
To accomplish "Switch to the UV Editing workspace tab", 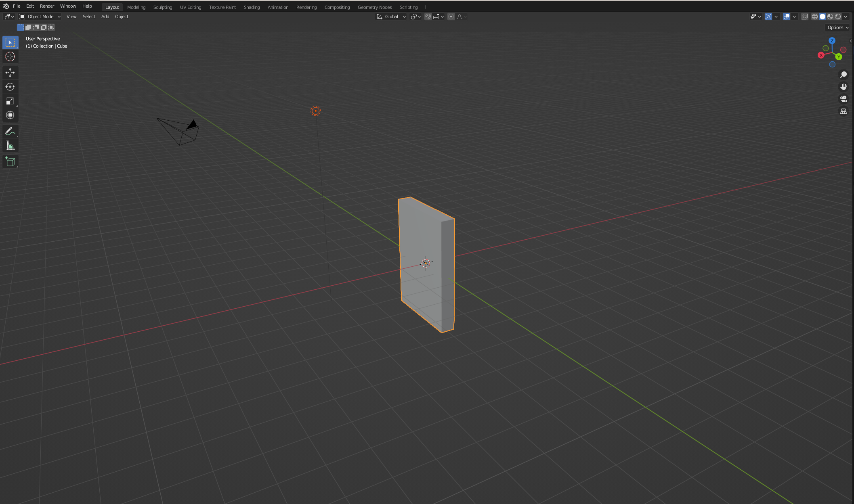I will 191,7.
